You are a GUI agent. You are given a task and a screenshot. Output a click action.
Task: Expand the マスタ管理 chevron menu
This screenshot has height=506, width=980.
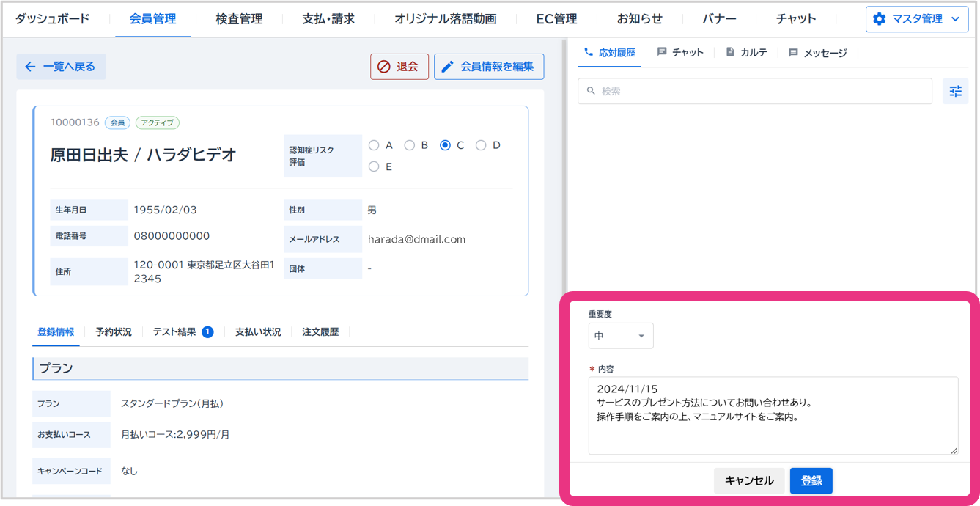click(955, 19)
